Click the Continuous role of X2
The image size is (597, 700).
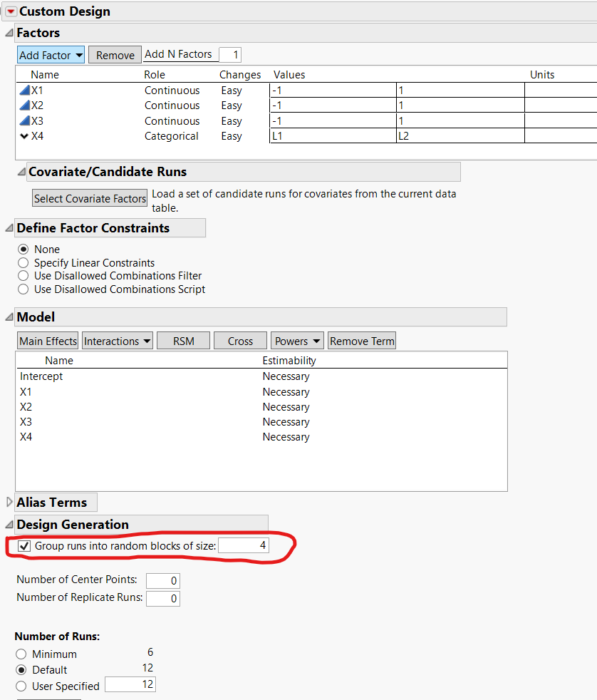pyautogui.click(x=172, y=105)
